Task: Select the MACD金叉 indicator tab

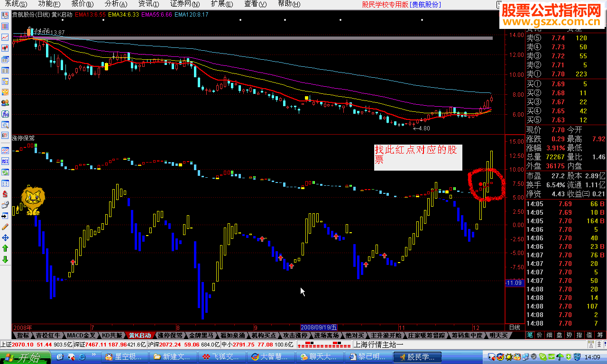Action: 80,335
